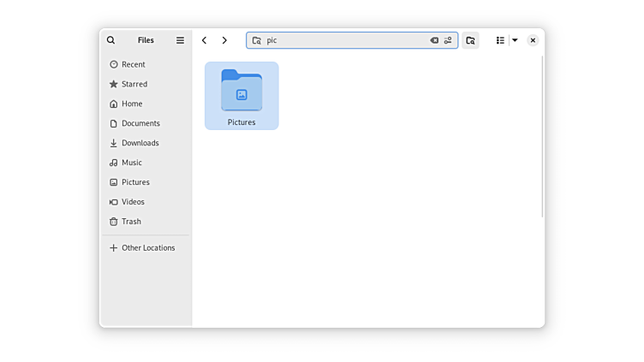Open search filter options in search bar
This screenshot has width=644, height=362.
448,40
